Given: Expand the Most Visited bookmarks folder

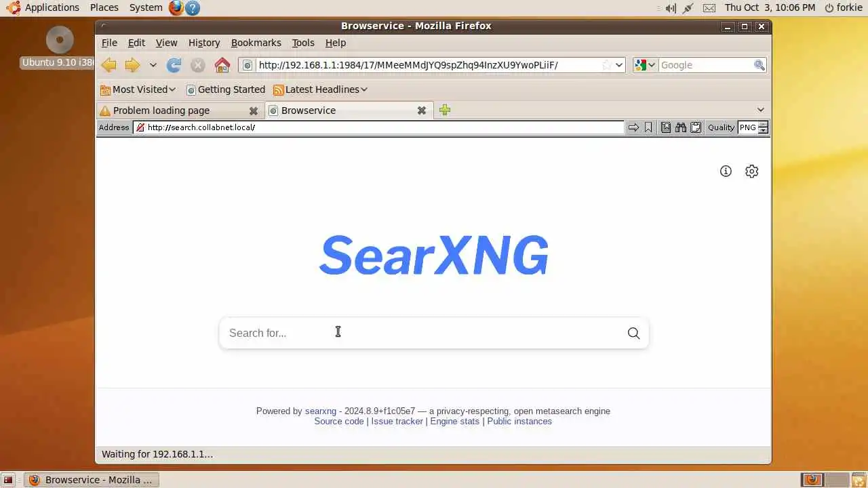Looking at the screenshot, I should [138, 89].
